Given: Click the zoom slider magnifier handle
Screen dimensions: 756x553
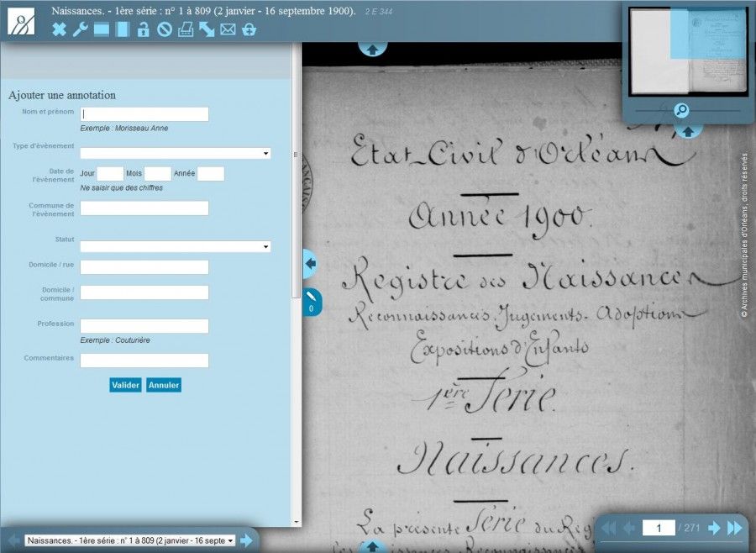Looking at the screenshot, I should (x=681, y=110).
